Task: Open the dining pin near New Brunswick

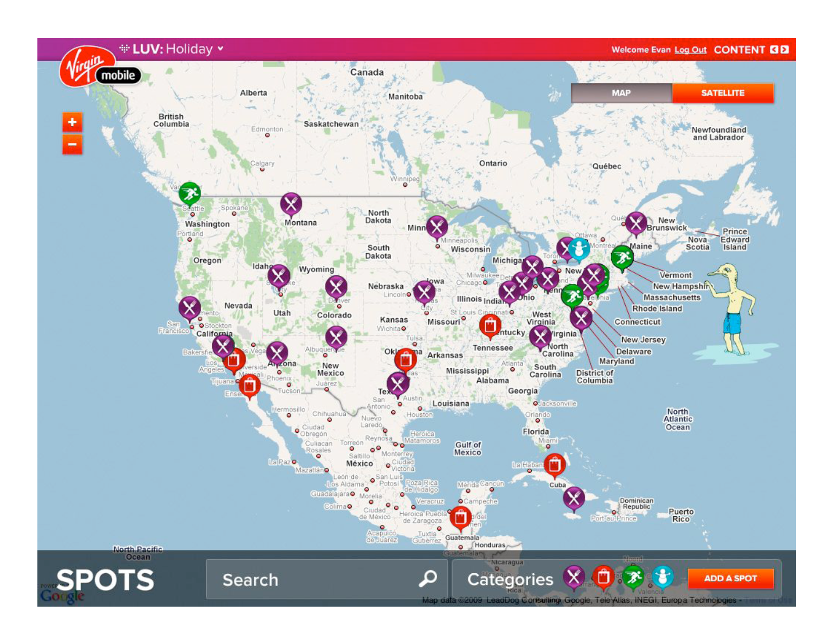Action: pos(636,224)
